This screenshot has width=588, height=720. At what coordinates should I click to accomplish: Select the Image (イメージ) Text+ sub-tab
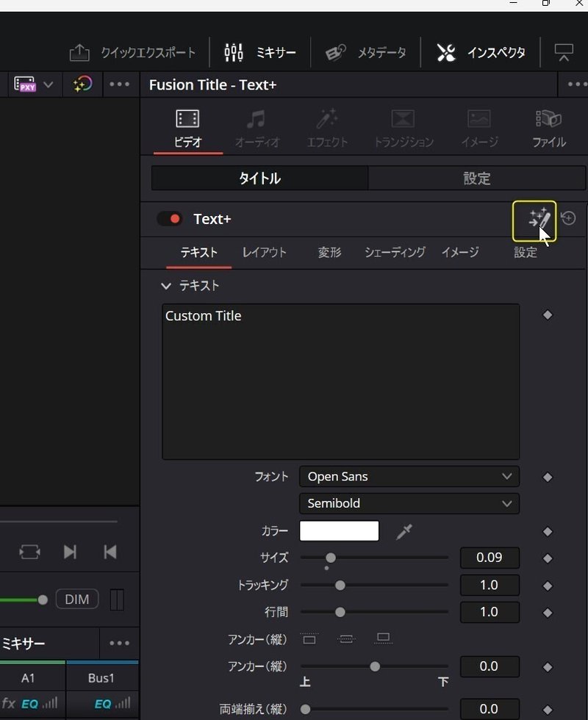pos(460,253)
